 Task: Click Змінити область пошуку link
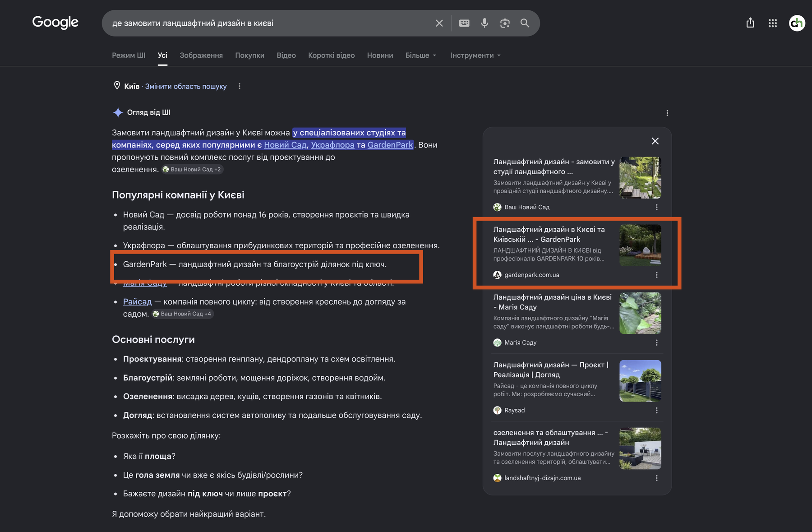(186, 86)
